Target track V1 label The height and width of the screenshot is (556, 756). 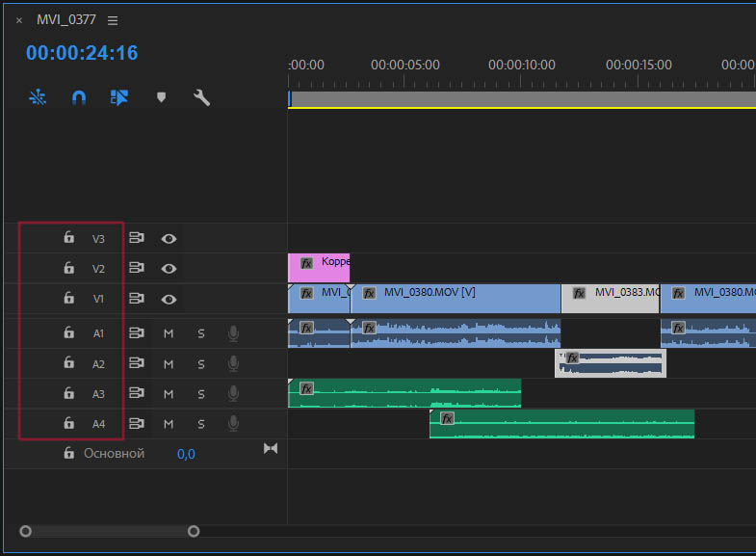click(98, 299)
